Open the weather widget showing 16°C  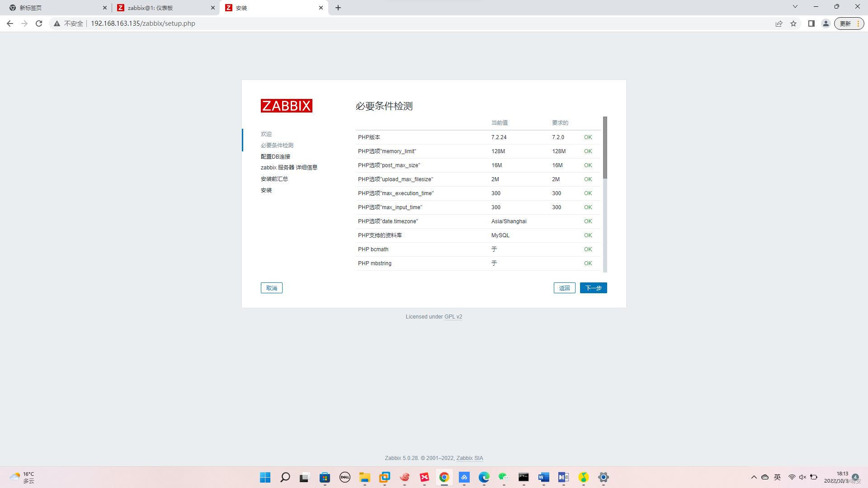tap(22, 477)
